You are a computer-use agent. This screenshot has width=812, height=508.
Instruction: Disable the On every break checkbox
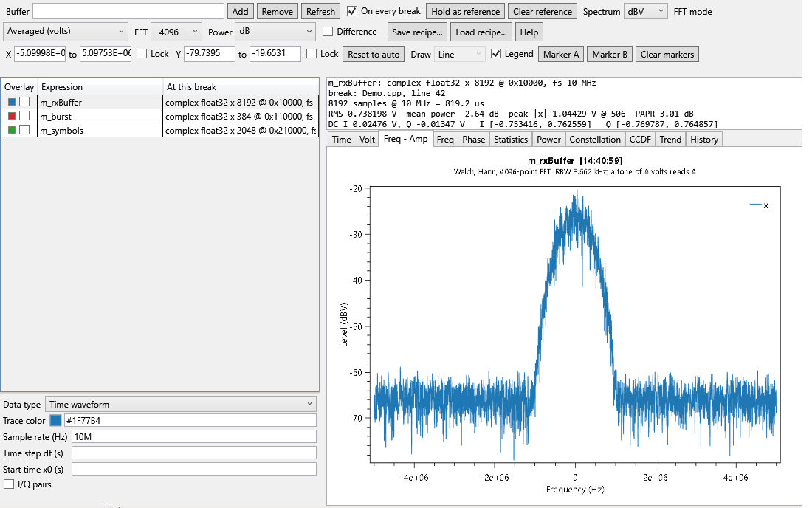352,11
